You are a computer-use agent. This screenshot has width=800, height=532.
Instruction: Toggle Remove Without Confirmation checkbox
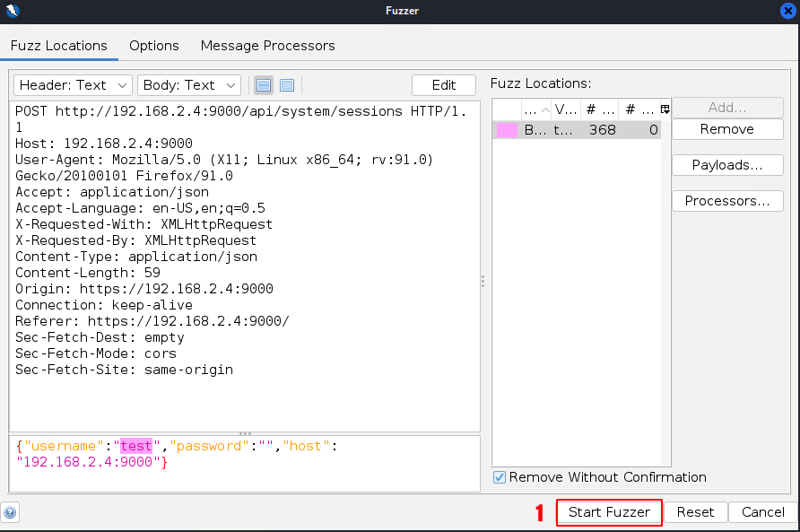coord(500,477)
